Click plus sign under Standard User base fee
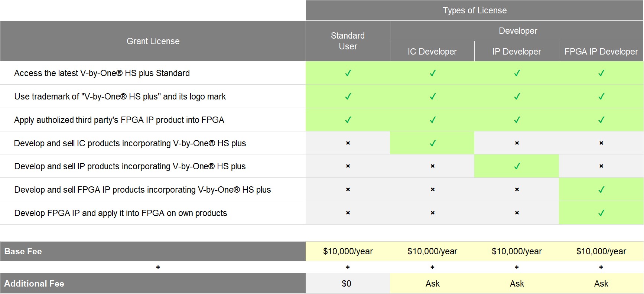644x294 pixels. click(348, 267)
